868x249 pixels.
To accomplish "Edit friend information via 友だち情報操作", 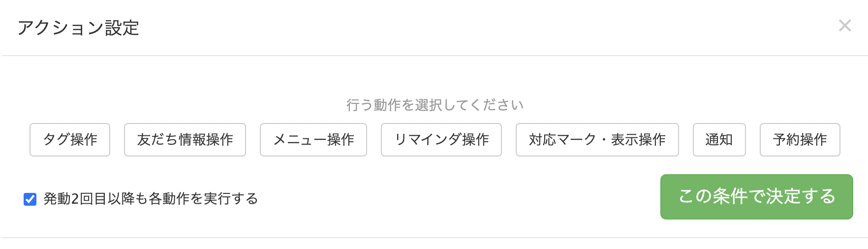I will (x=185, y=140).
